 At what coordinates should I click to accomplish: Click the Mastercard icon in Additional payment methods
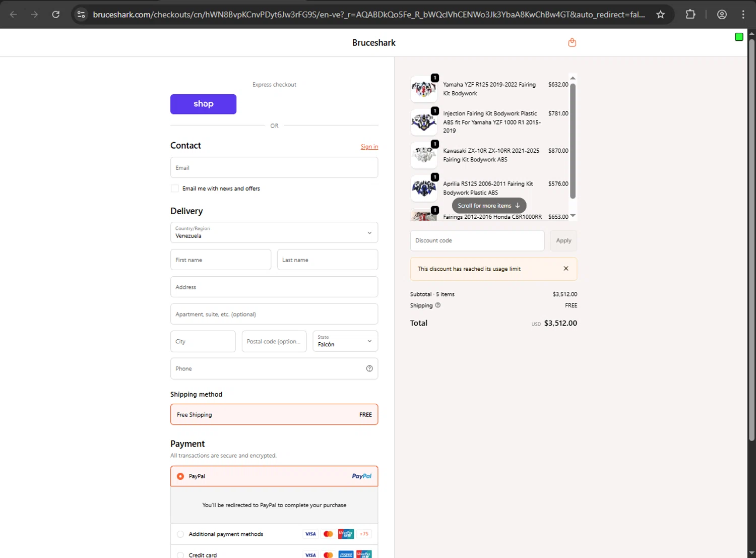[x=328, y=534]
